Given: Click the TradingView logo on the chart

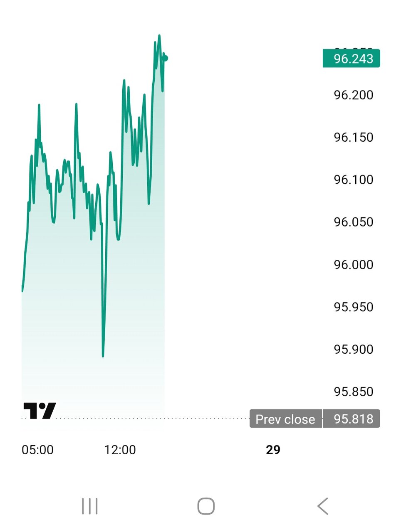Looking at the screenshot, I should pos(40,411).
